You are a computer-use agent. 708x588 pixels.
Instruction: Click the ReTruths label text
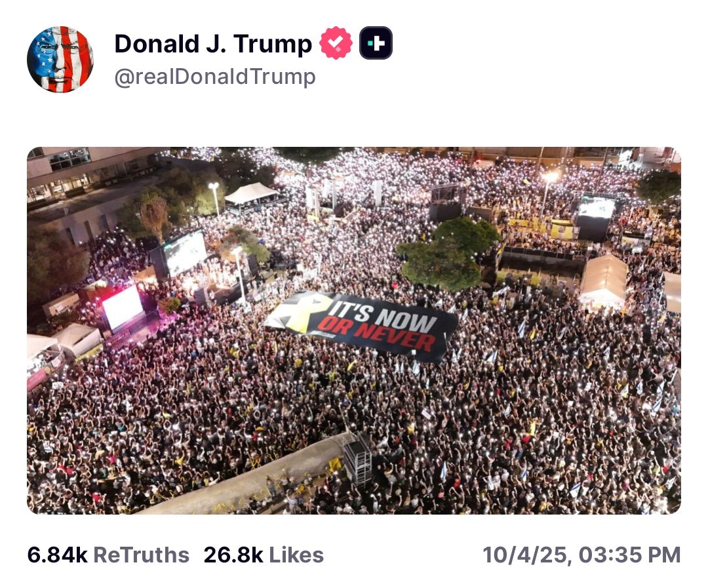click(142, 555)
